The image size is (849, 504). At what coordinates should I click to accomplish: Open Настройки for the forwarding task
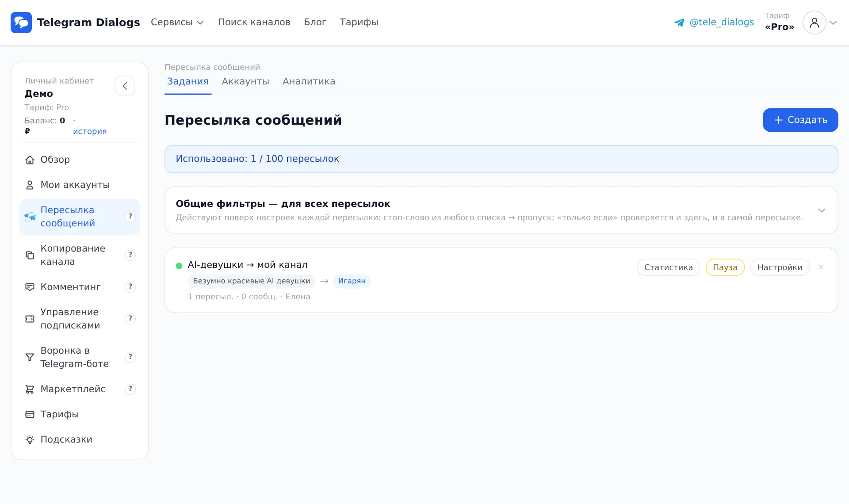click(x=780, y=267)
